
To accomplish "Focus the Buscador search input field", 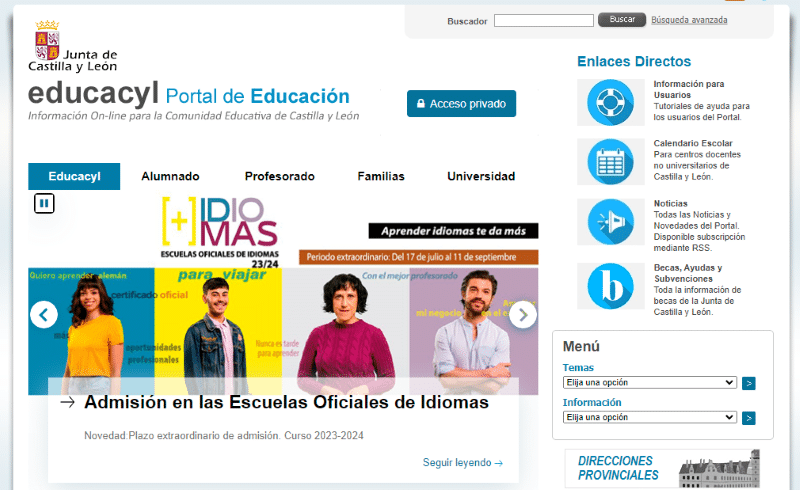I will [x=544, y=20].
